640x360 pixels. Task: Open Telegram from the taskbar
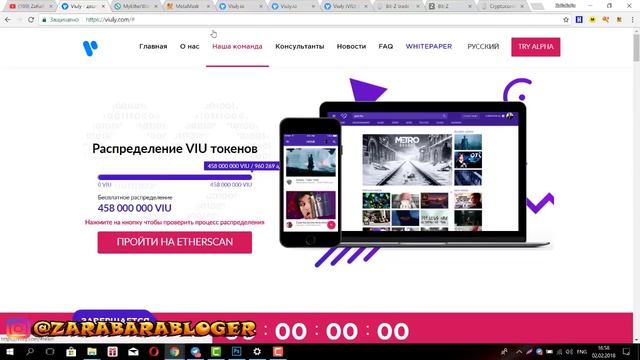pos(196,351)
